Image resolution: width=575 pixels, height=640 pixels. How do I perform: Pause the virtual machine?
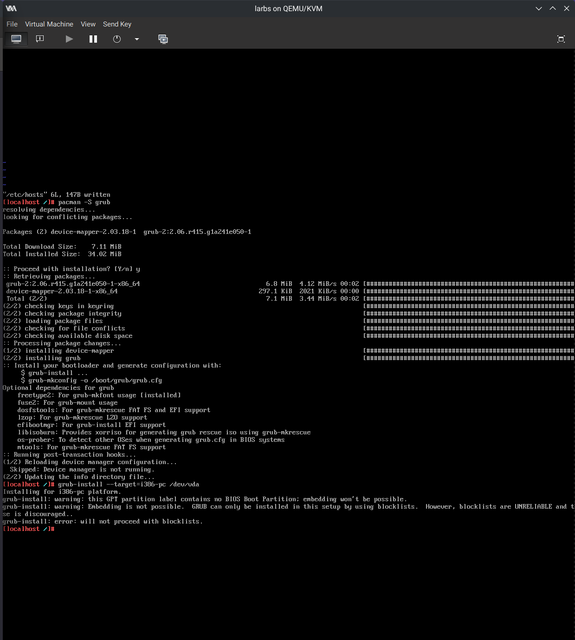click(93, 39)
